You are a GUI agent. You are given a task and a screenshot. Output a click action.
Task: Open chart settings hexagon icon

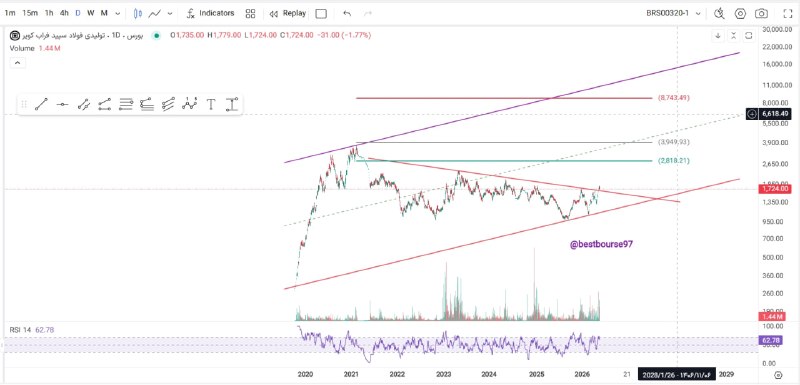[x=740, y=13]
